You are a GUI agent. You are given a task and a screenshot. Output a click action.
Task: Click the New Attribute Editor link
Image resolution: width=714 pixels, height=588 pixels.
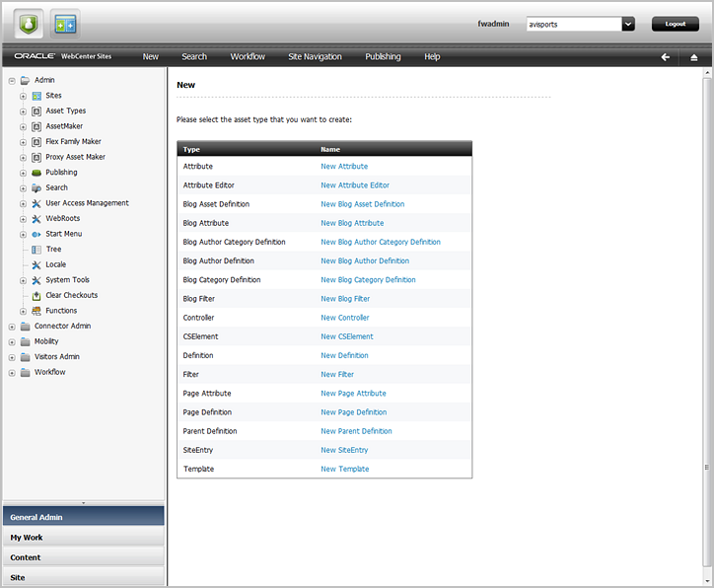coord(355,185)
